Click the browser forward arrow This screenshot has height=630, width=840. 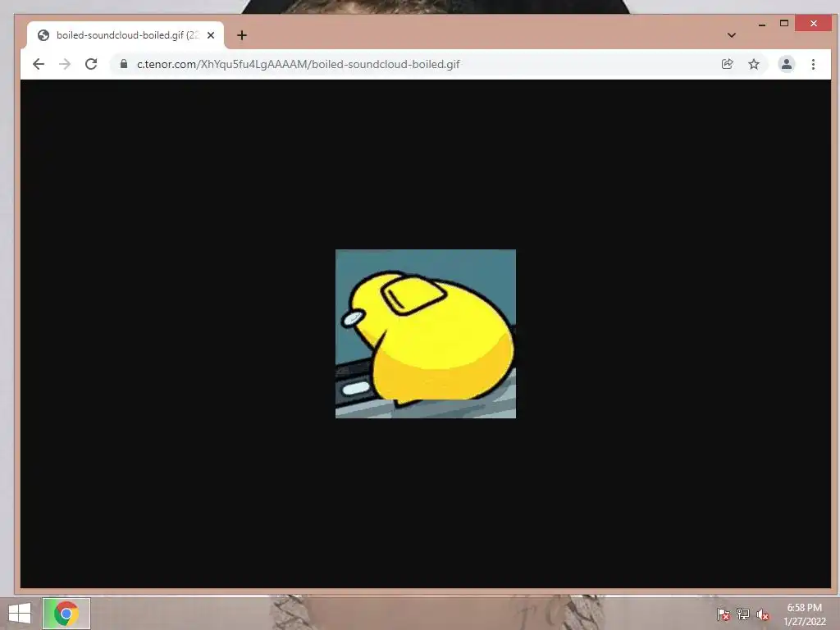tap(65, 64)
